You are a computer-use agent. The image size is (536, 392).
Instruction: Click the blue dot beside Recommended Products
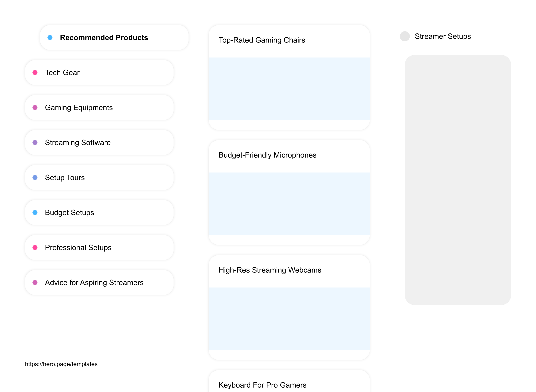[50, 37]
